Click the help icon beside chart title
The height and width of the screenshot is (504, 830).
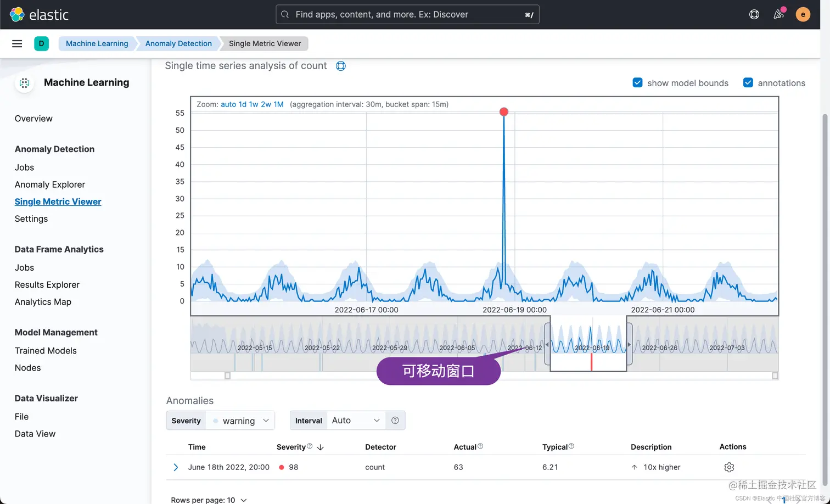(x=341, y=66)
